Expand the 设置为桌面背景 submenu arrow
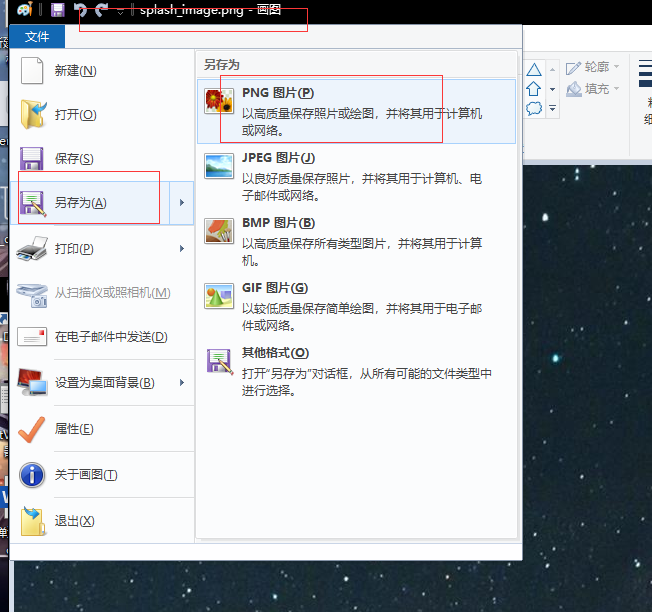652x612 pixels. click(x=182, y=382)
